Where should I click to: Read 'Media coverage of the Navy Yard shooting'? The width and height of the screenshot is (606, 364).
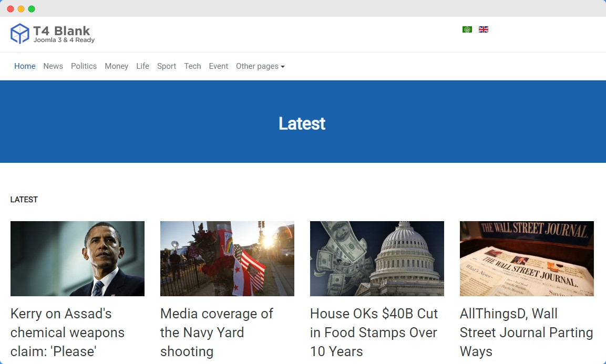tap(217, 332)
